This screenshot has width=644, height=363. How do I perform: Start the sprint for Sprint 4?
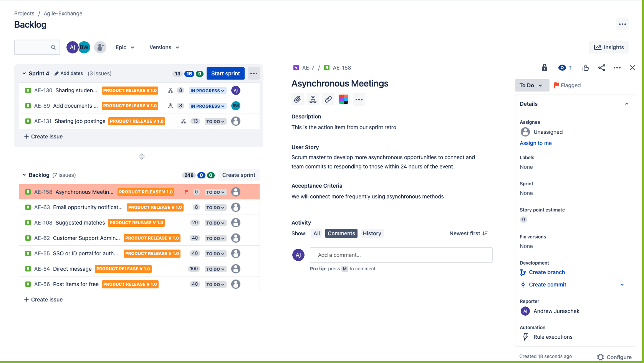click(225, 73)
